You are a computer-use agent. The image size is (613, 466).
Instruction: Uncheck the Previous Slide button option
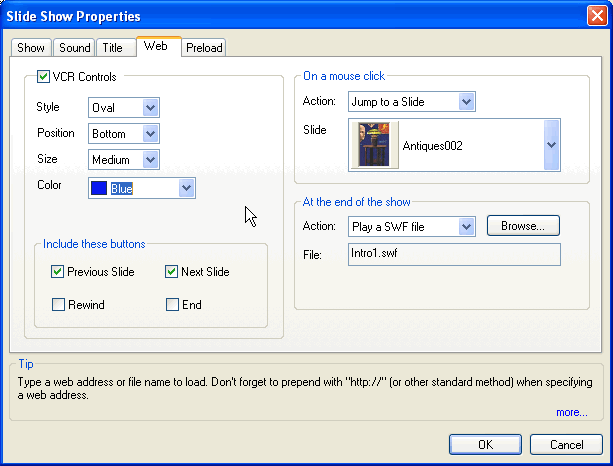(57, 271)
